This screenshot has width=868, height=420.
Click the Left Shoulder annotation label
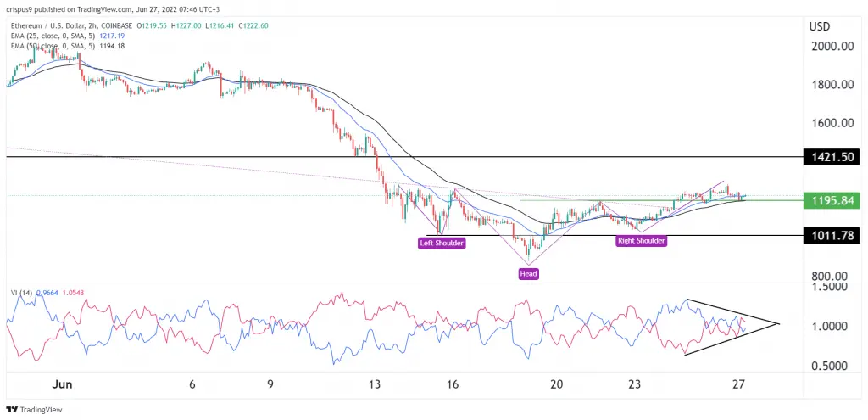click(x=441, y=242)
